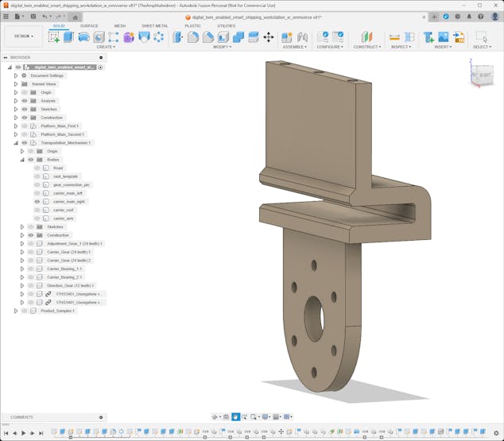Viewport: 504px width, 441px height.
Task: Activate the Move/Copy tool
Action: [x=268, y=37]
